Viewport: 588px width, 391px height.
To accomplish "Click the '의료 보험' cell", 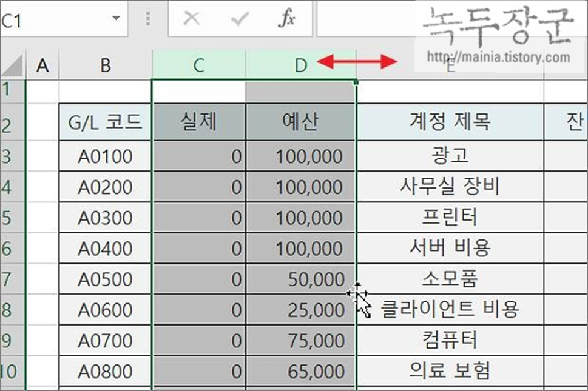I will click(450, 371).
